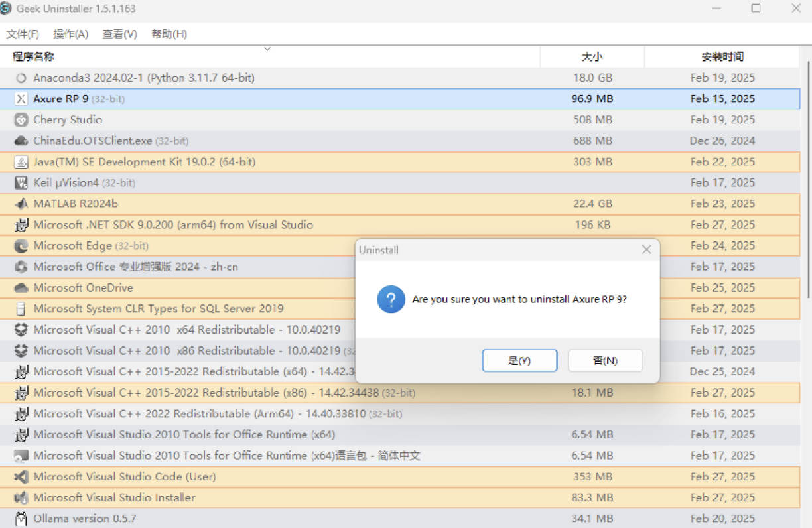This screenshot has width=812, height=528.
Task: Click the Visual C++ 2010 x86 icon
Action: [21, 351]
